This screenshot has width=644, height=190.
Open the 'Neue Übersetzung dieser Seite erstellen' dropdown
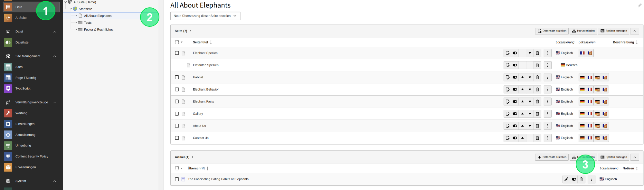(x=205, y=16)
